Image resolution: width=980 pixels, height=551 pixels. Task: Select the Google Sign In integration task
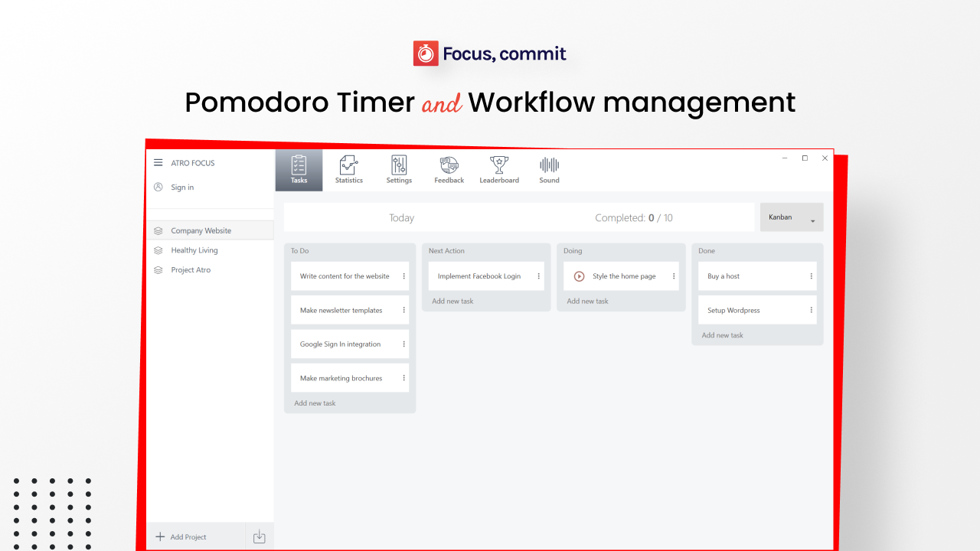pos(350,344)
